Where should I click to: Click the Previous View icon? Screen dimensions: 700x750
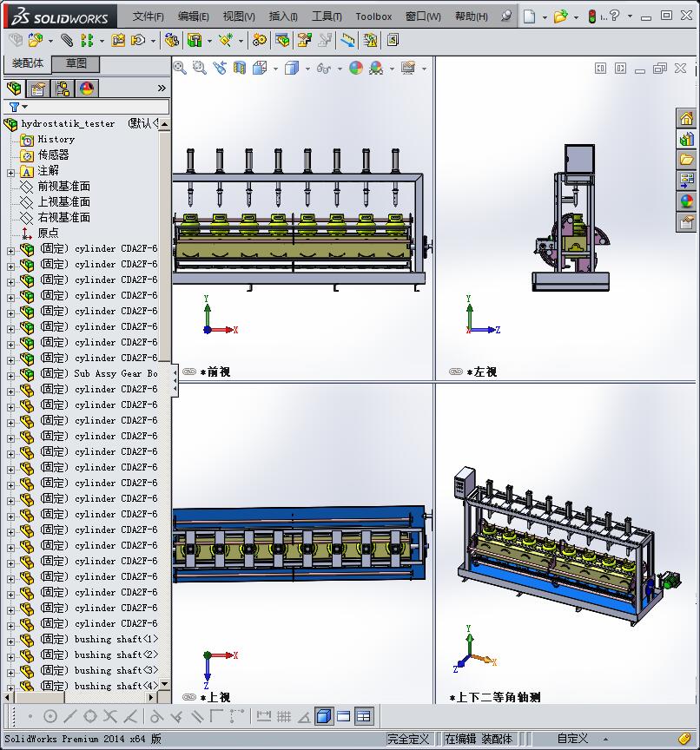(x=220, y=68)
